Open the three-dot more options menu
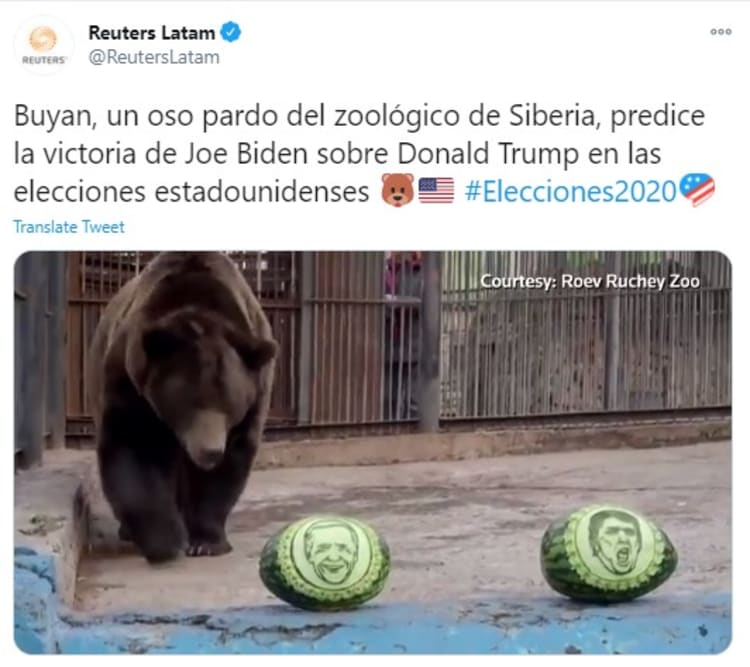The image size is (750, 667). point(721,32)
